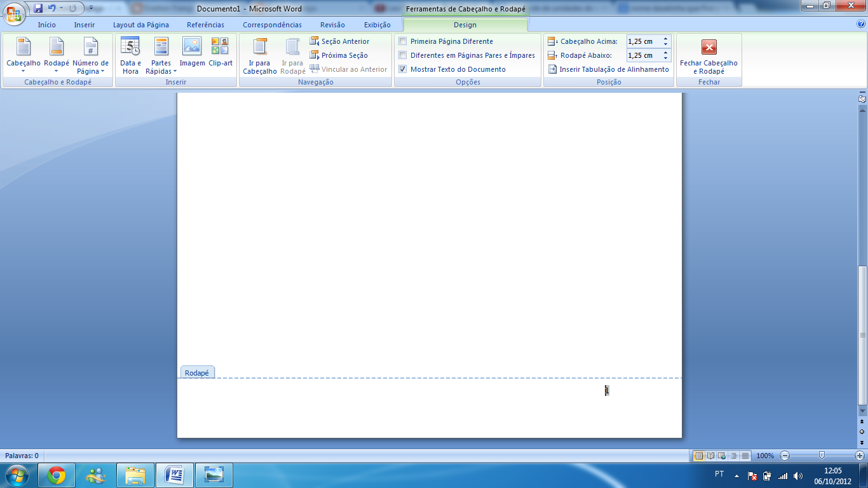Insert an Imagem from file

tap(192, 51)
